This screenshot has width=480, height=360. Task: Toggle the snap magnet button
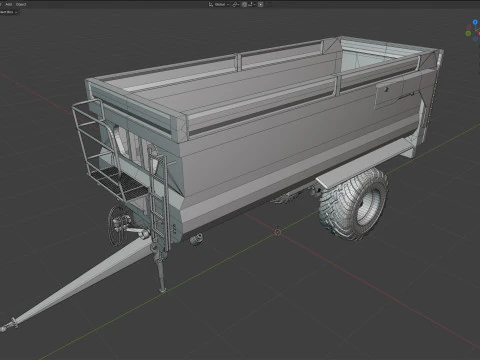coord(244,4)
